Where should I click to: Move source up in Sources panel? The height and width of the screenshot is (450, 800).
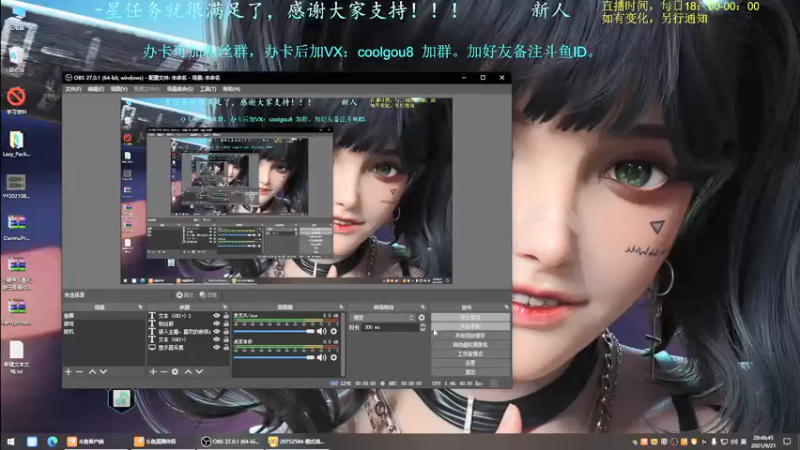[x=188, y=371]
